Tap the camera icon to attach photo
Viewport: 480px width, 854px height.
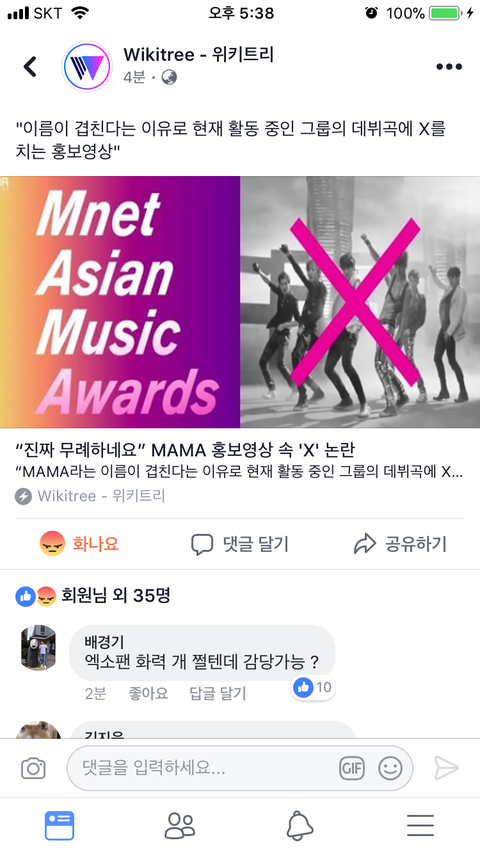(x=33, y=768)
